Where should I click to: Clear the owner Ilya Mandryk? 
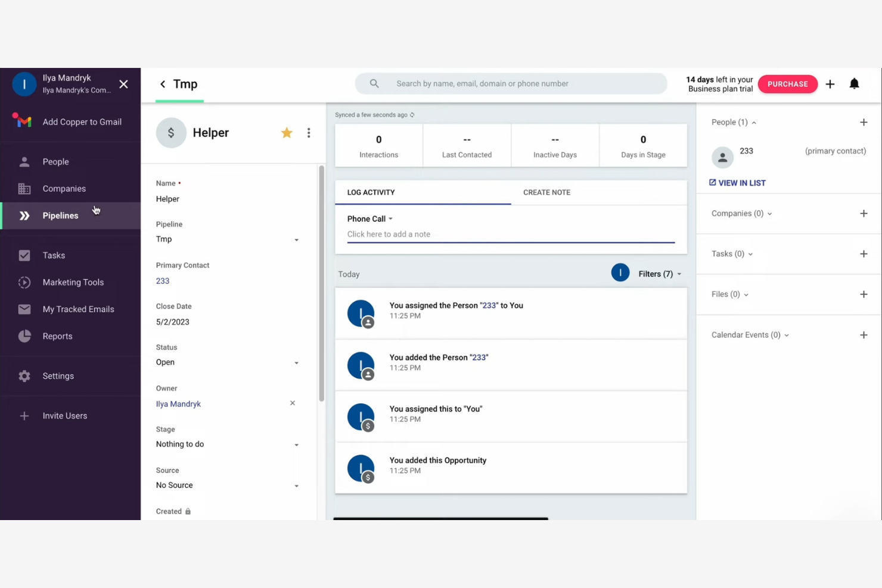click(293, 403)
